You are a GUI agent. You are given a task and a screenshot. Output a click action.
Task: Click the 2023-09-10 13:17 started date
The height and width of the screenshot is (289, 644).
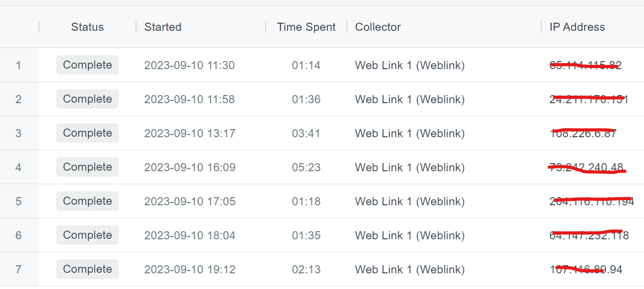[190, 133]
